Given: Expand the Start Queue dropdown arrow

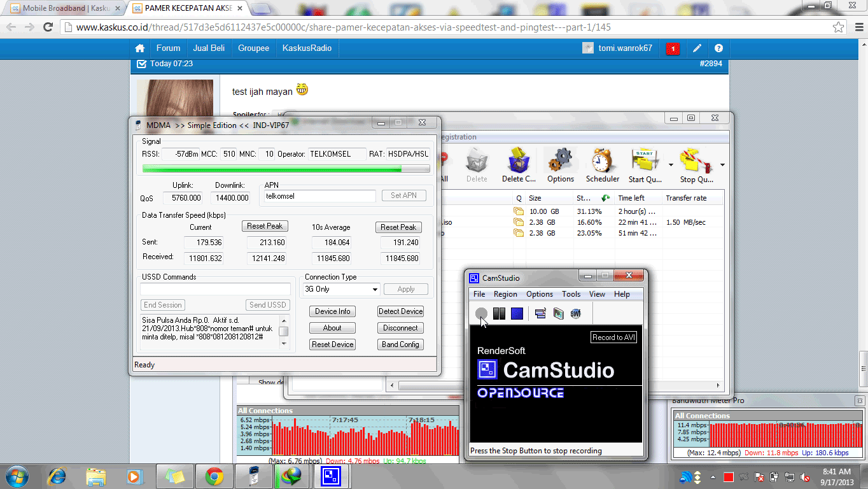Looking at the screenshot, I should click(x=671, y=164).
